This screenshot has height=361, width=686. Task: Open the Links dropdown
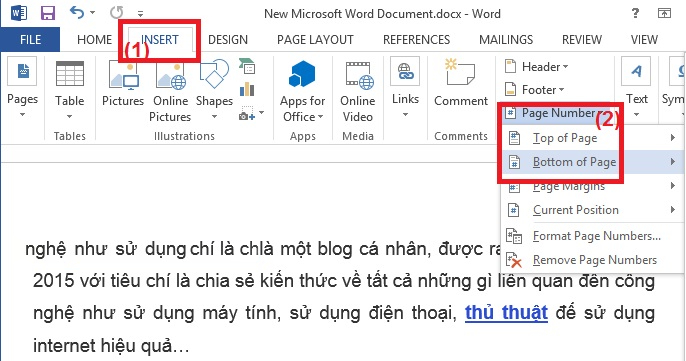tap(405, 88)
